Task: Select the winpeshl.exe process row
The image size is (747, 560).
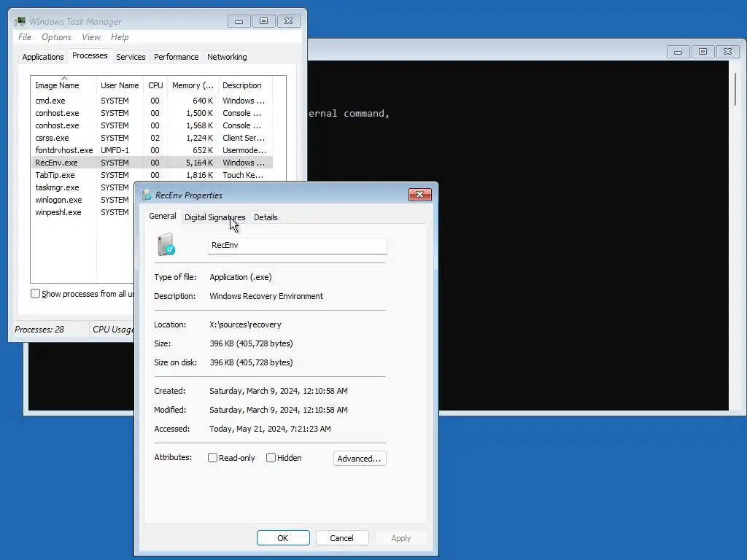Action: pos(83,212)
